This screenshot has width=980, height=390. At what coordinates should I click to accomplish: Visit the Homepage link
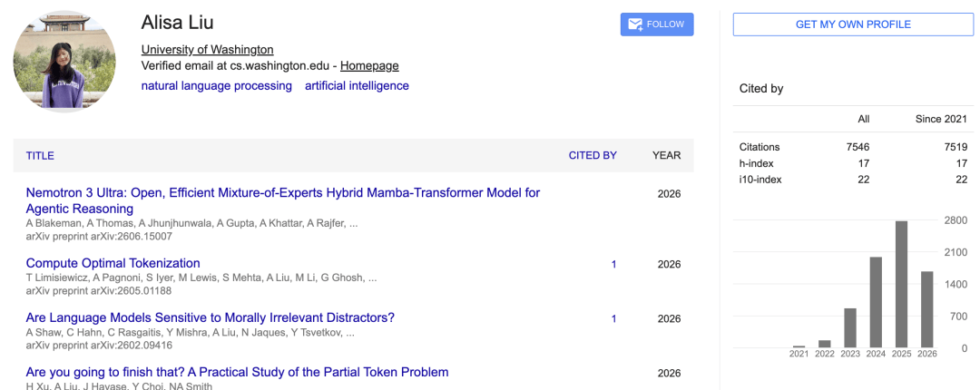pyautogui.click(x=369, y=65)
